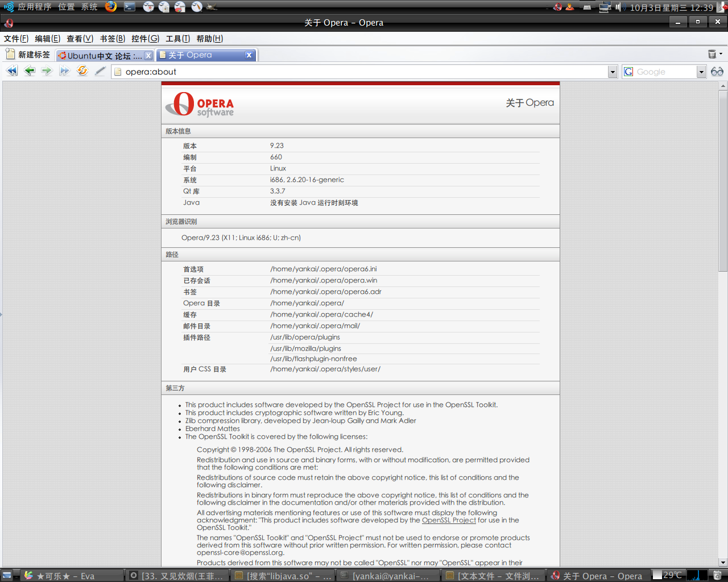Viewport: 728px width, 582px height.
Task: Click the scrollbar up arrow
Action: tap(723, 86)
